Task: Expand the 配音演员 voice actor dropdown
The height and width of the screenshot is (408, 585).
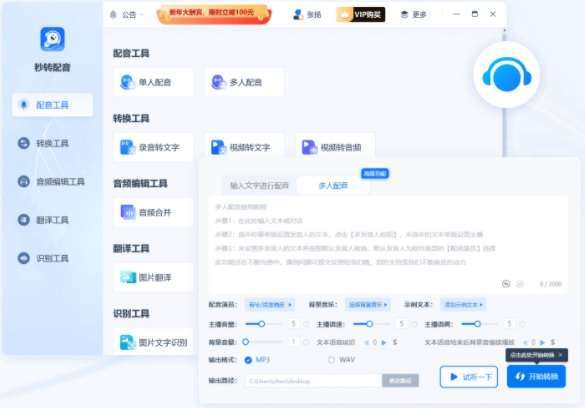Action: tap(270, 305)
